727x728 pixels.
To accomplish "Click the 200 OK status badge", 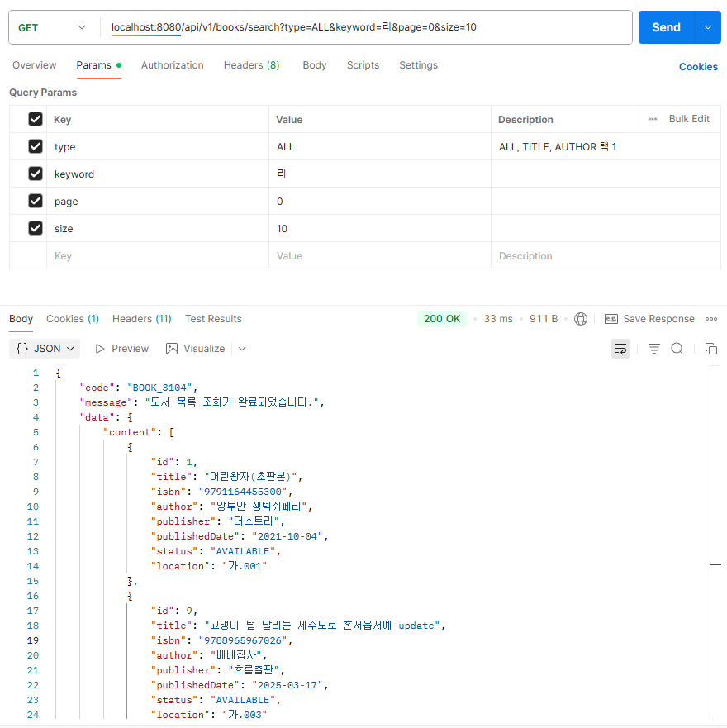I will point(441,319).
